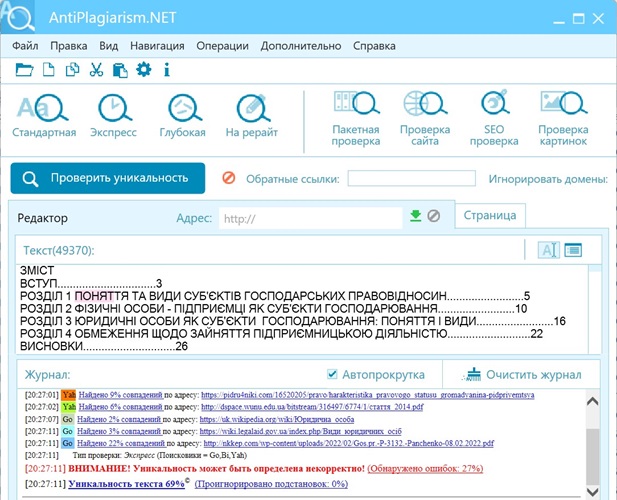
Task: Click the journal scrollbar down arrow
Action: (592, 491)
